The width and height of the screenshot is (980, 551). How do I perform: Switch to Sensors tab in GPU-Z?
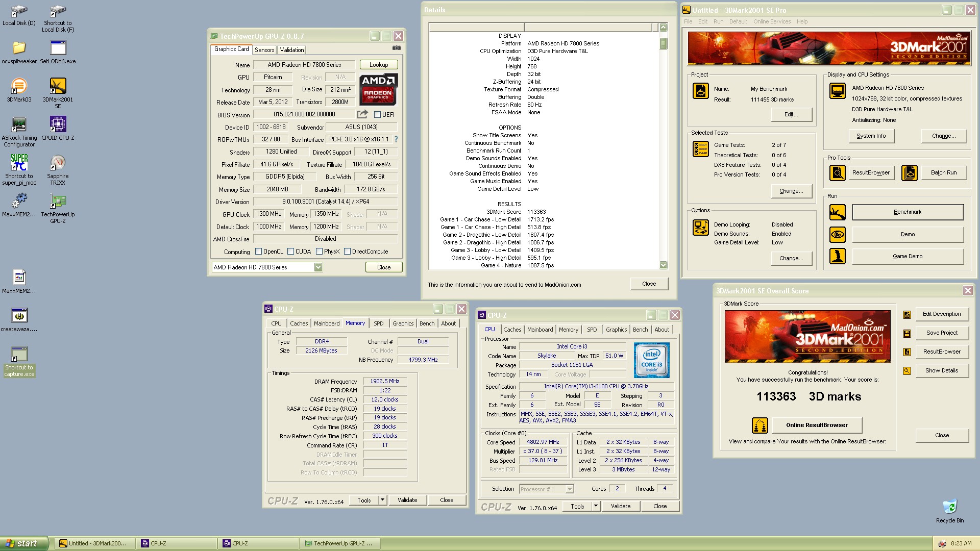264,49
